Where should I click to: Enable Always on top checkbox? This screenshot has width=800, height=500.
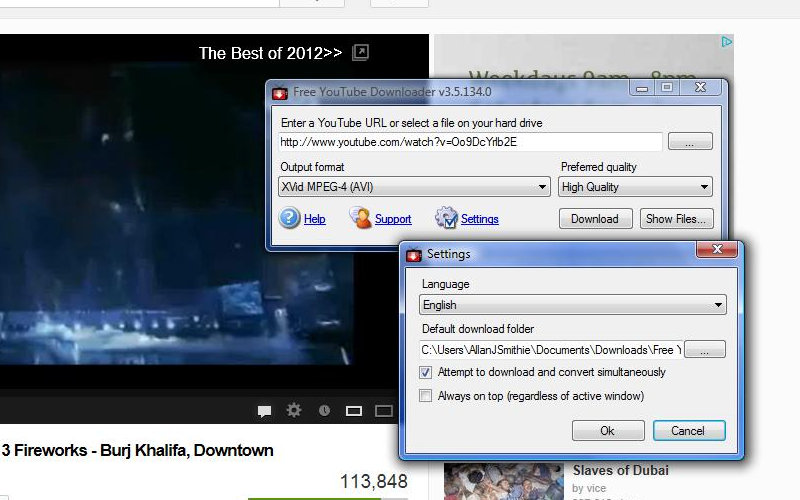[x=426, y=396]
